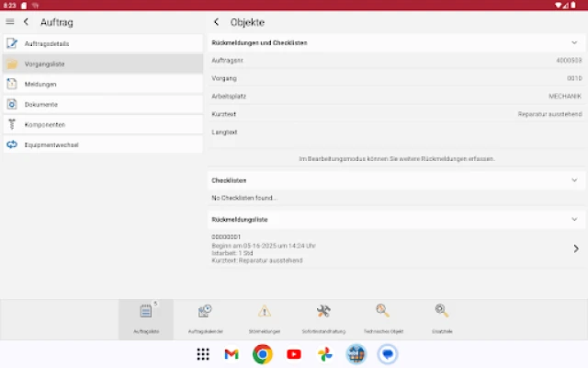The height and width of the screenshot is (368, 588).
Task: Open the Meldungen list item
Action: point(101,84)
